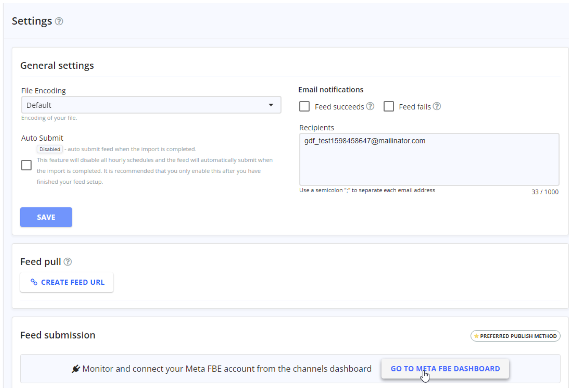
Task: Click the semicolon separator hint text
Action: tap(367, 191)
